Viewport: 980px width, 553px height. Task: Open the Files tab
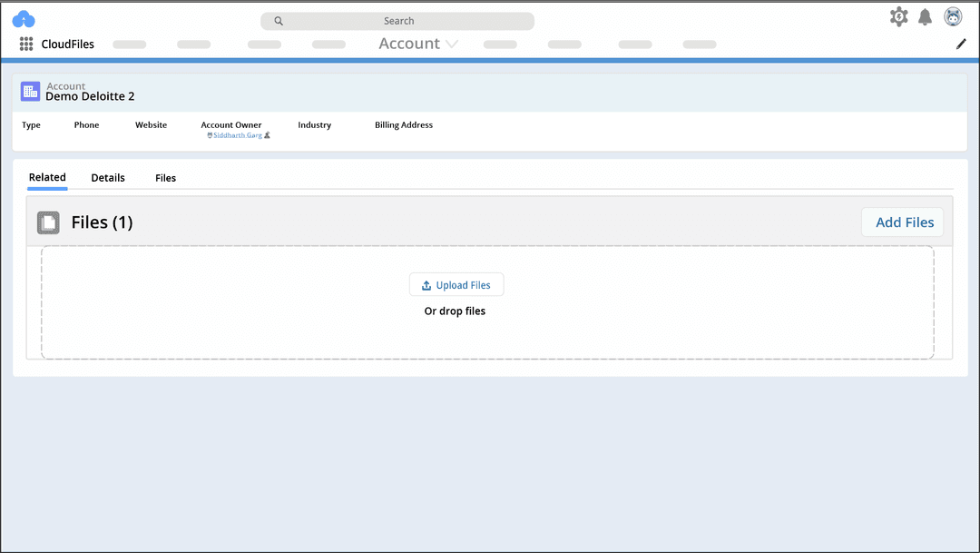coord(165,178)
